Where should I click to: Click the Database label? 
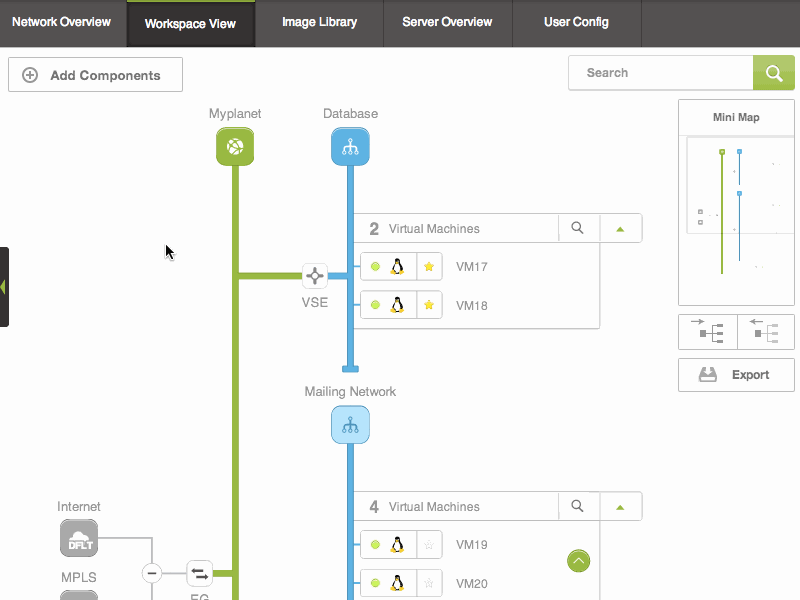tap(351, 114)
